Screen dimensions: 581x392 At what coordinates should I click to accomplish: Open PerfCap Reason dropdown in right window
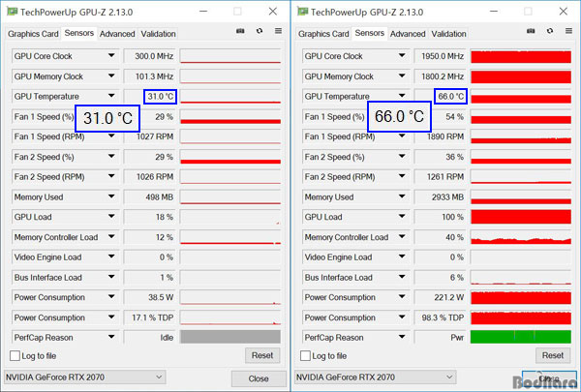pyautogui.click(x=402, y=338)
